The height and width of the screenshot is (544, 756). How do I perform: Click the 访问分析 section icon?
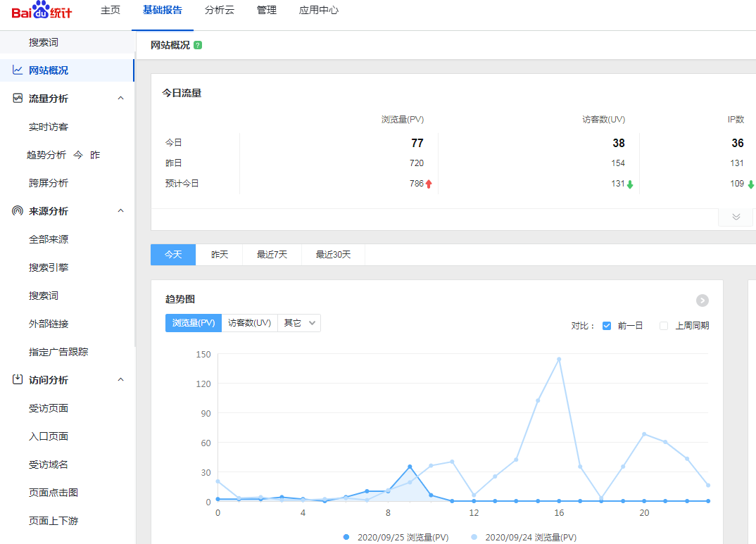(18, 380)
